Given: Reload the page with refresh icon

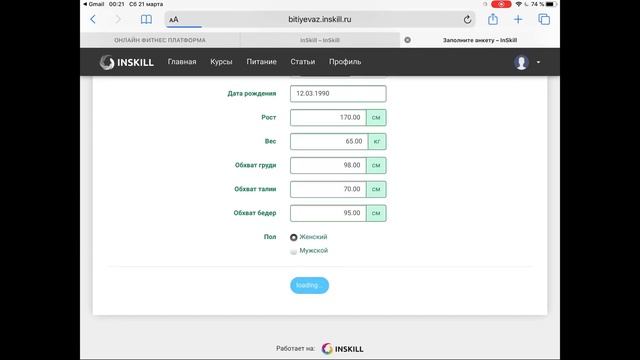Looking at the screenshot, I should [x=467, y=19].
